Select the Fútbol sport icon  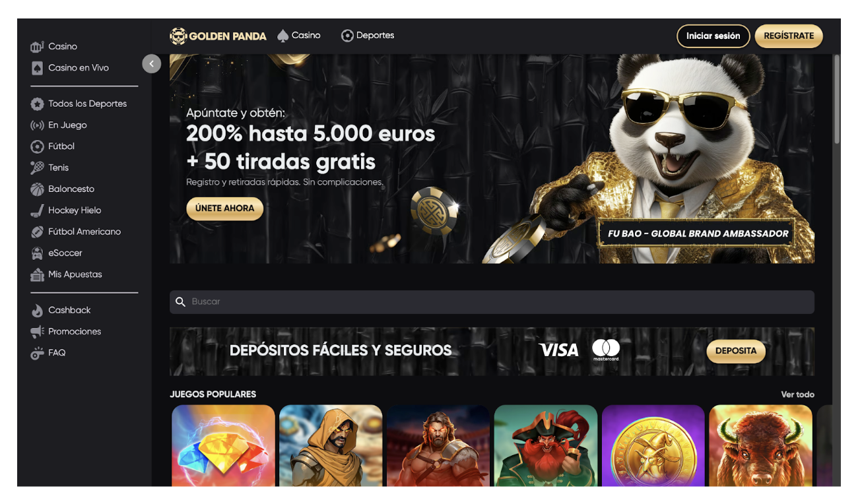pos(37,146)
